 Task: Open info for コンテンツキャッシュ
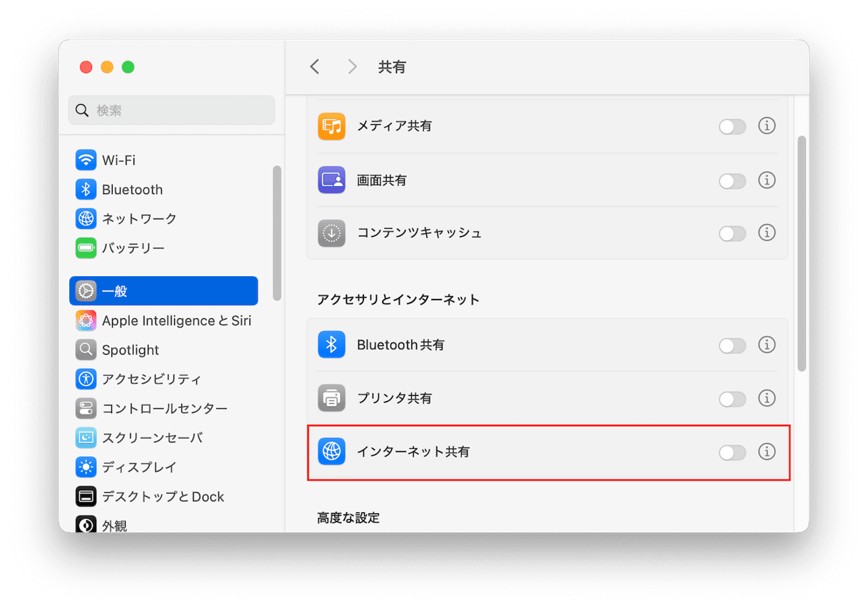(767, 233)
